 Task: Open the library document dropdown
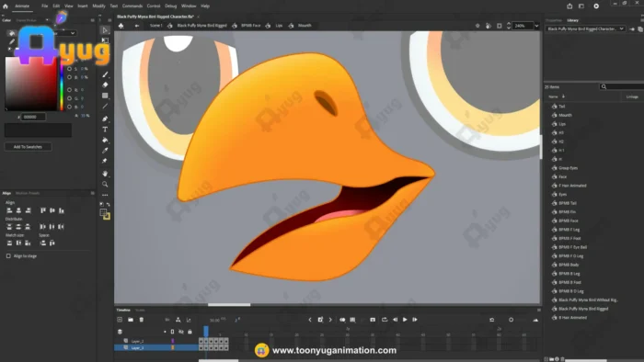(x=585, y=29)
